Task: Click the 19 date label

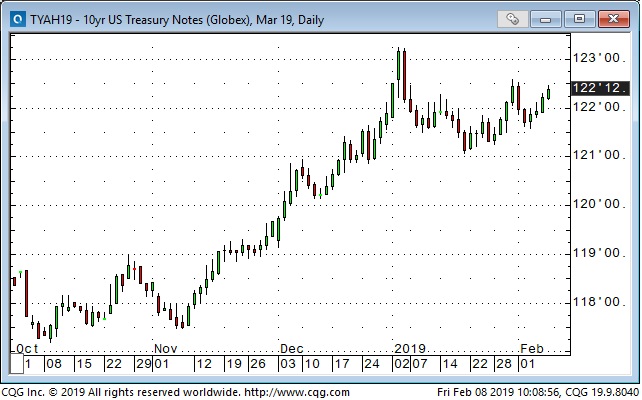Action: coord(234,364)
